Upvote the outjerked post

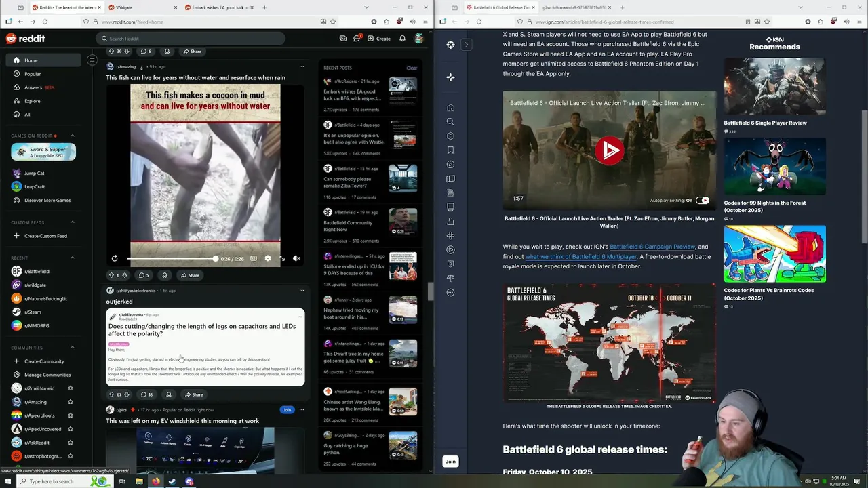pyautogui.click(x=112, y=394)
